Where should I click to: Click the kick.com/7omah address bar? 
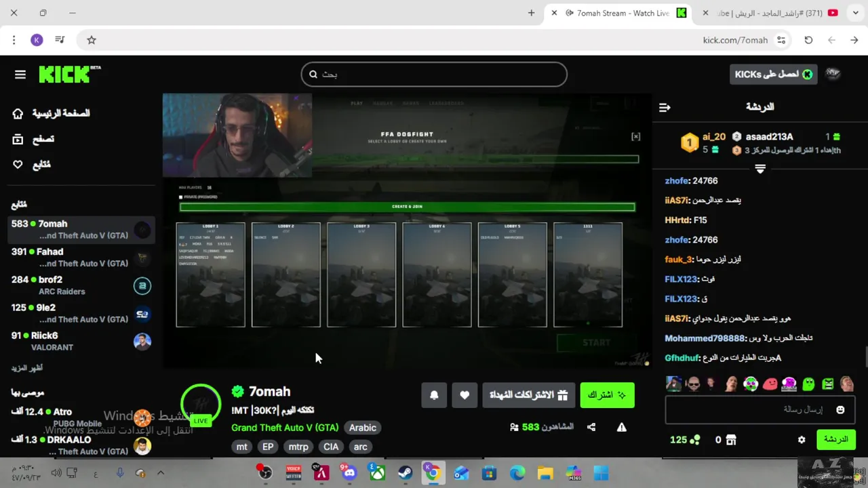point(735,40)
